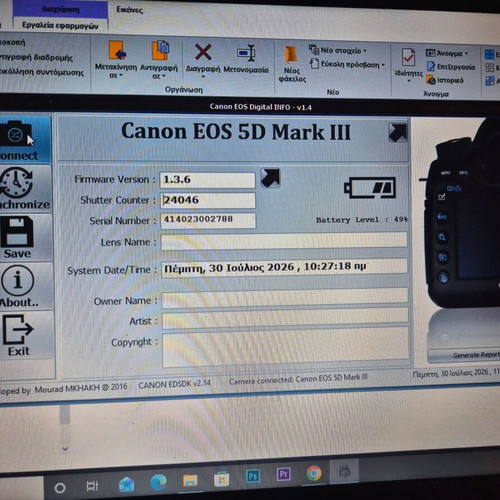Click the Serial Number field
Image resolution: width=500 pixels, height=500 pixels.
[208, 220]
